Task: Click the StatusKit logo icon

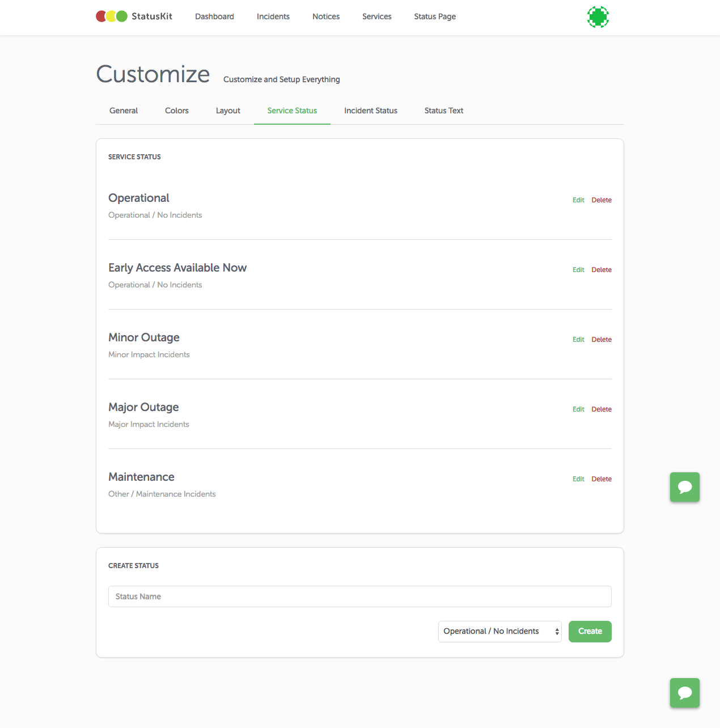Action: click(x=111, y=16)
